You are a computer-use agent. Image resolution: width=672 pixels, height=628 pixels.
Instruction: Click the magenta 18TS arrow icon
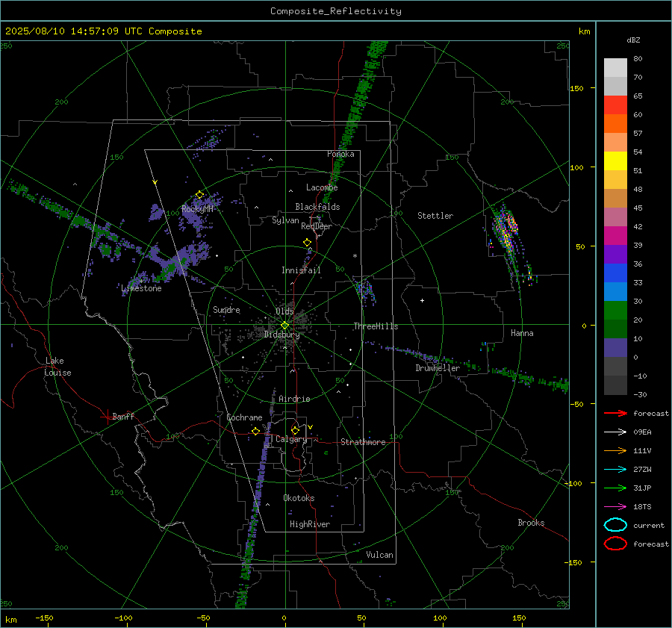[x=615, y=507]
